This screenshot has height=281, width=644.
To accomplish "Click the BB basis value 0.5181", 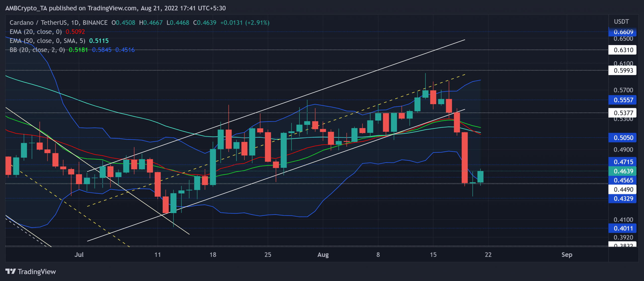I will click(x=78, y=50).
